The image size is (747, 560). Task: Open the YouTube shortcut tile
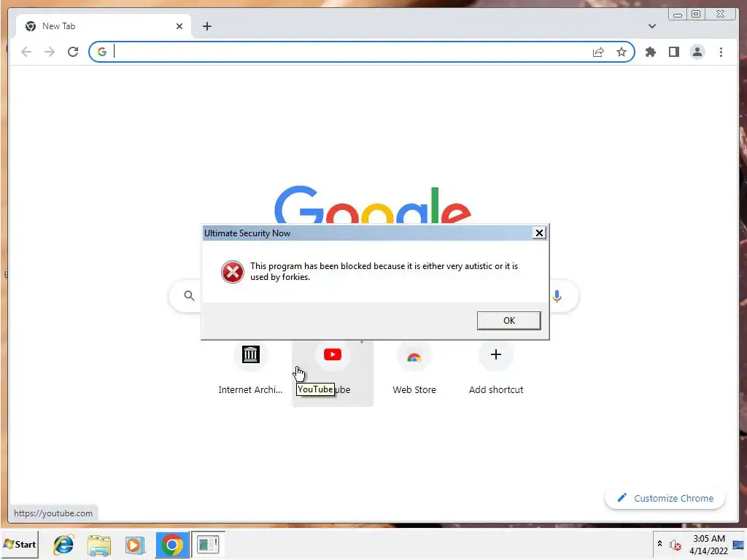coord(333,373)
